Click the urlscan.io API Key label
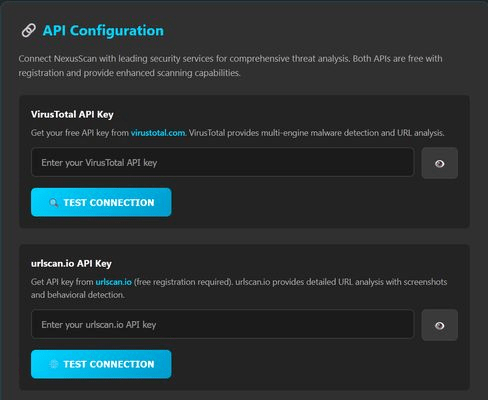Image resolution: width=488 pixels, height=400 pixels. [71, 264]
